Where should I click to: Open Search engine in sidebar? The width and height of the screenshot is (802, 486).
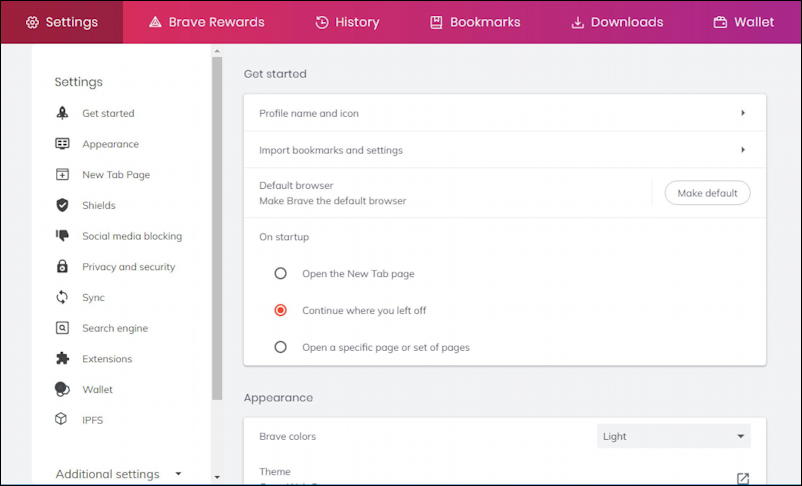[115, 328]
